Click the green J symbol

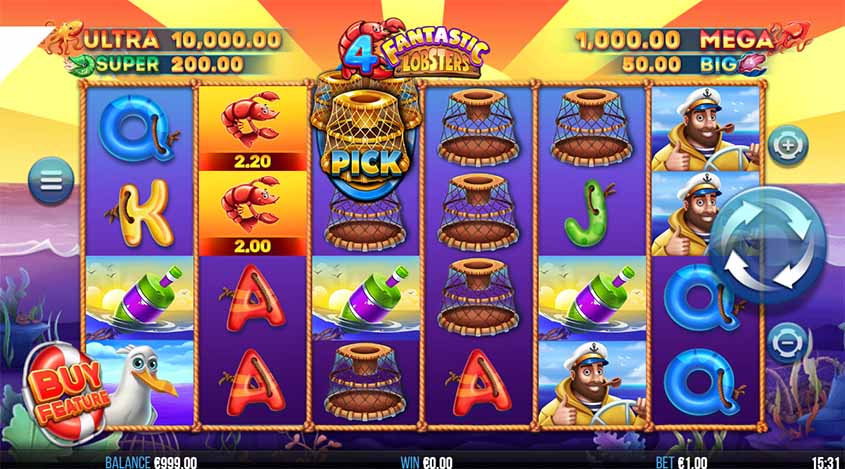[592, 213]
